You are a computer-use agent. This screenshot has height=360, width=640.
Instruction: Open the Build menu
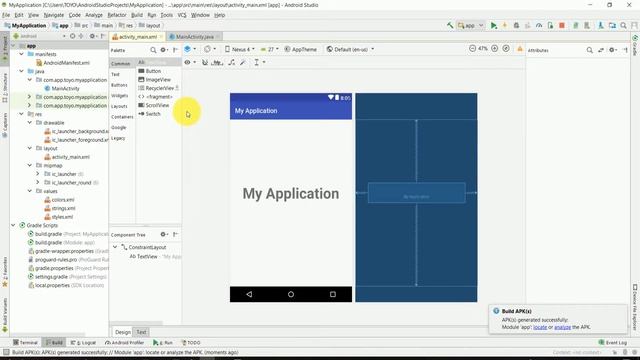[x=137, y=15]
